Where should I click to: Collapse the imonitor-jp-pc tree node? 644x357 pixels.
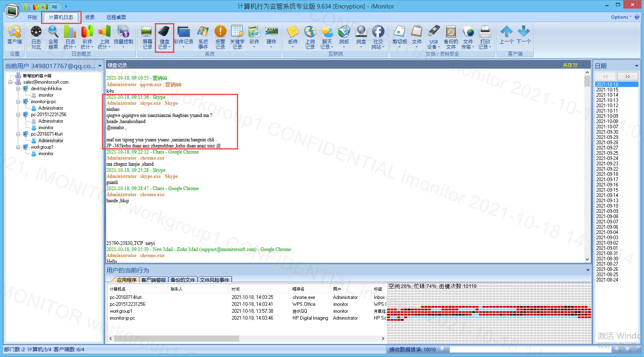18,102
